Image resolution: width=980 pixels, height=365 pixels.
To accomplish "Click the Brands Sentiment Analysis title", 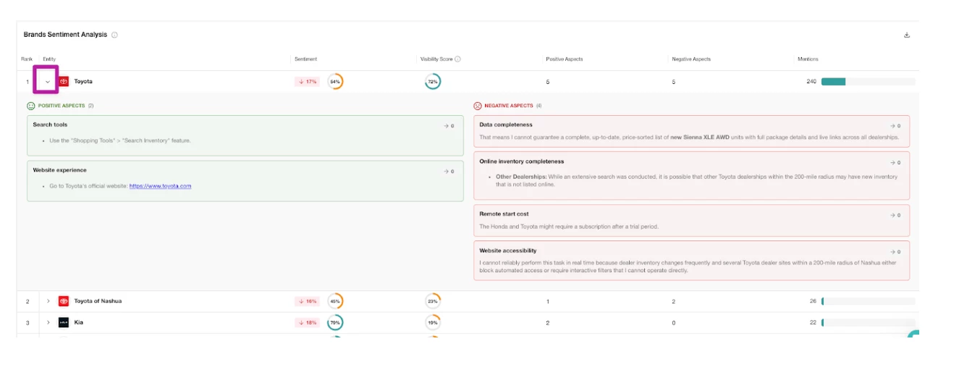I will (x=65, y=35).
